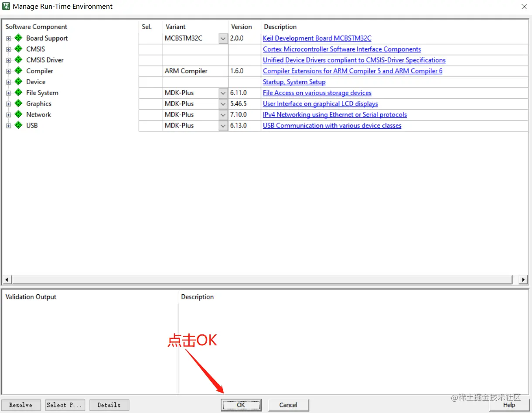Image resolution: width=532 pixels, height=413 pixels.
Task: Click the Select P... button
Action: pos(64,405)
